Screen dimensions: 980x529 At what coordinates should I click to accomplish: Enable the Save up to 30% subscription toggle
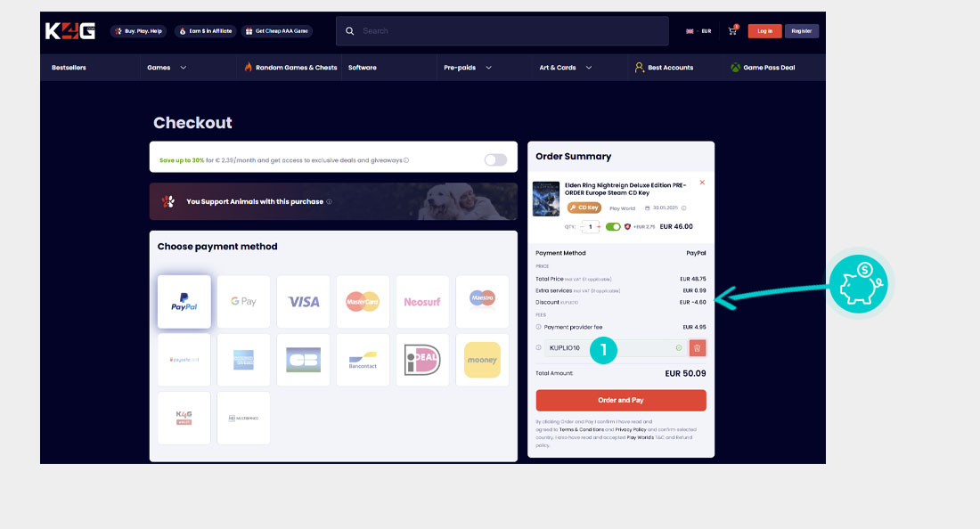click(x=495, y=160)
